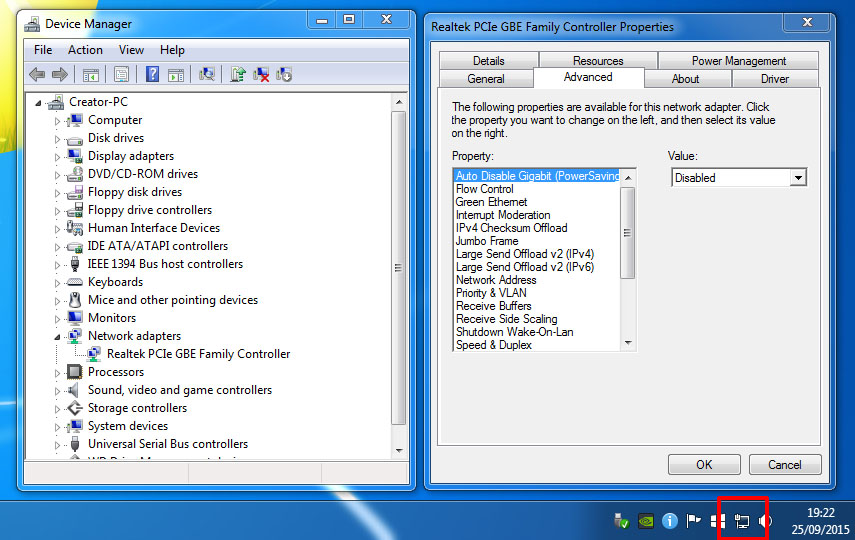This screenshot has height=540, width=855.
Task: Expand the Sound, video and game controllers node
Action: tap(57, 391)
